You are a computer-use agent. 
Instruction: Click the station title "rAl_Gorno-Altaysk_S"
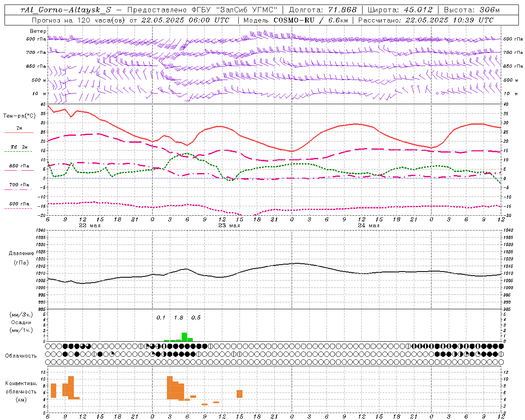[66, 10]
